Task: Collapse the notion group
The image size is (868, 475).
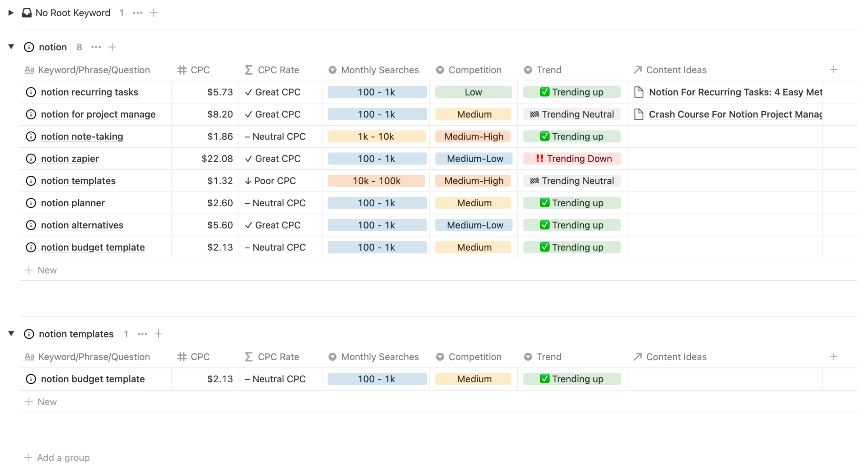Action: click(x=11, y=47)
